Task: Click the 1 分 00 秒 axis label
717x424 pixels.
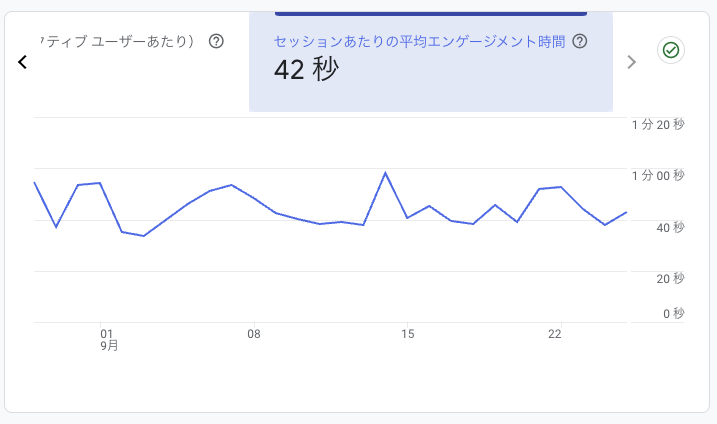Action: tap(657, 176)
